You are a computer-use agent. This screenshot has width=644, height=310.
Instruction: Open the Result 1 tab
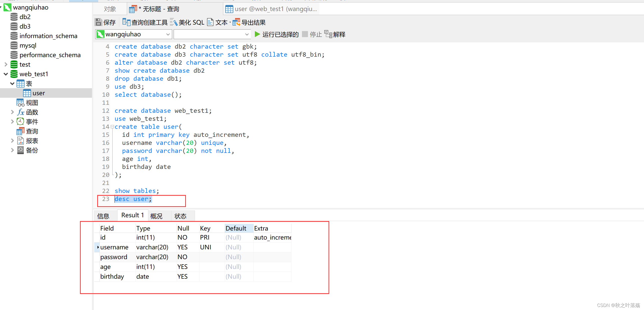coord(133,215)
